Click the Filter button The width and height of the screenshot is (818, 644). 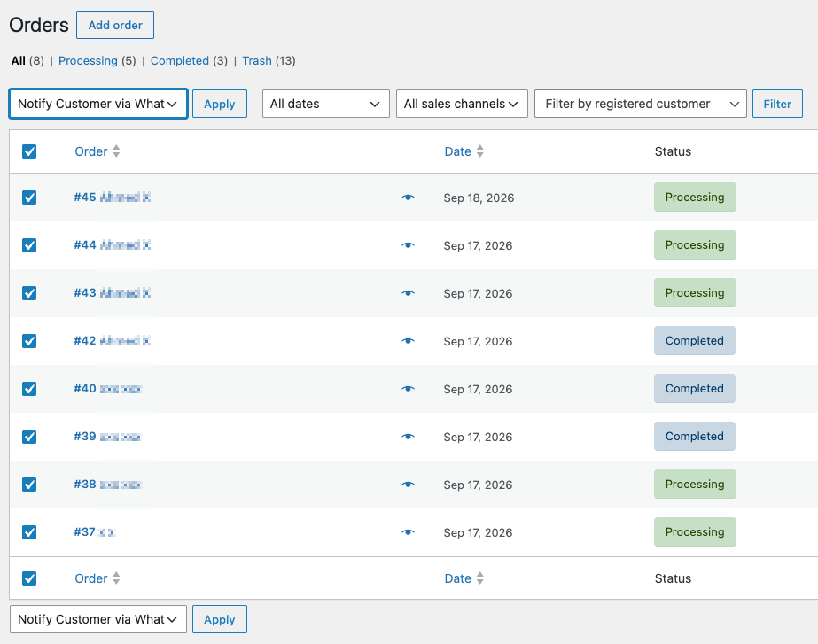[x=777, y=104]
